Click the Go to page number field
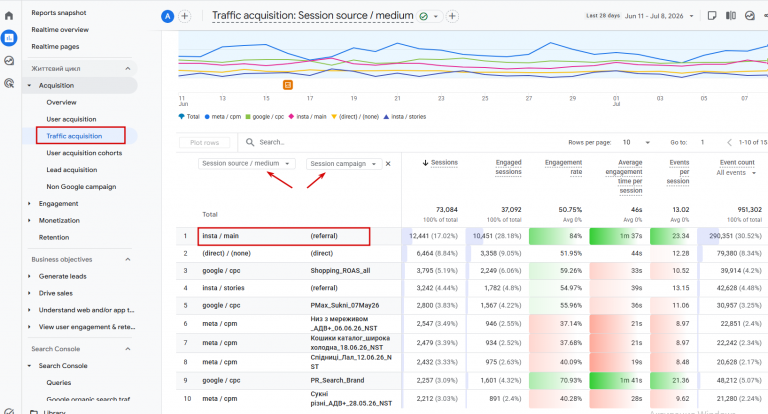This screenshot has width=768, height=414. (702, 142)
